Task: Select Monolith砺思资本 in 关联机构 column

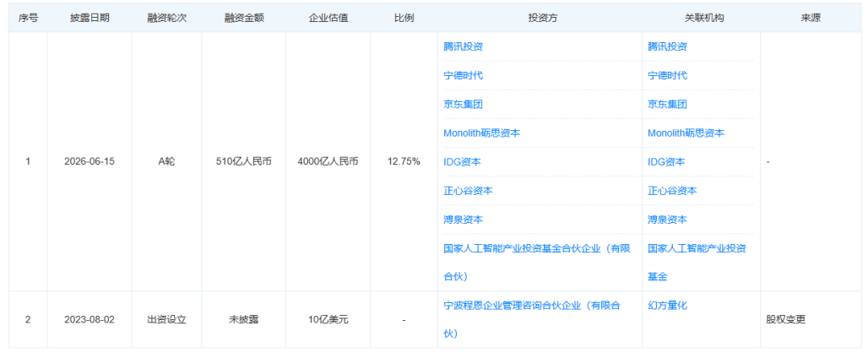Action: (x=686, y=133)
